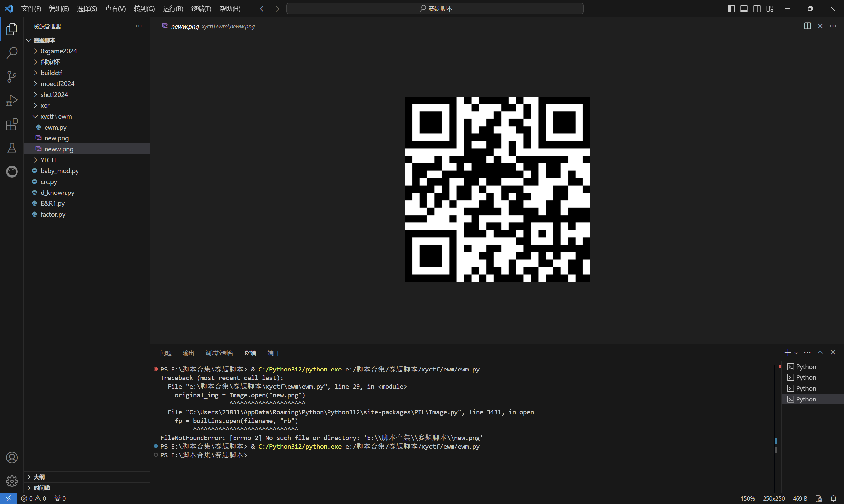Open new.png in the explorer
The height and width of the screenshot is (504, 844).
point(87,138)
